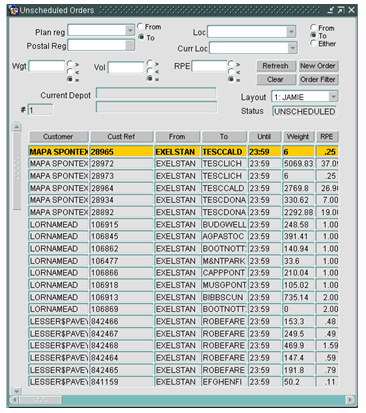Open the Order Filter button
This screenshot has width=366, height=413.
point(318,79)
